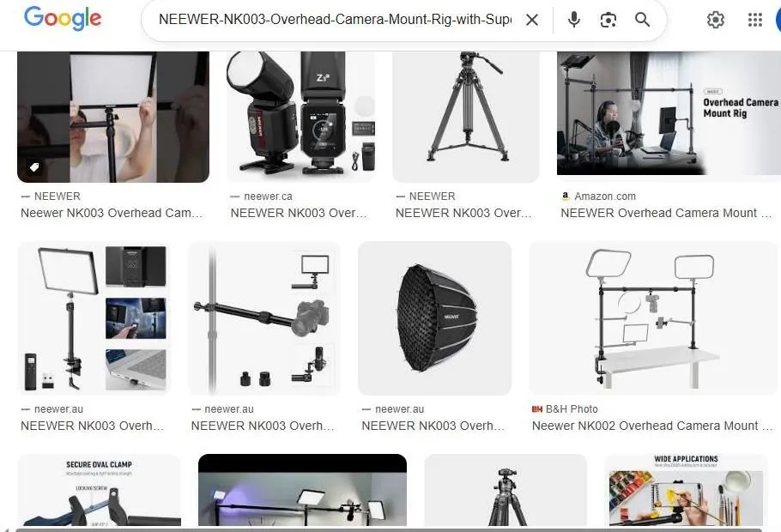
Task: Click the search magnifier icon
Action: (642, 19)
